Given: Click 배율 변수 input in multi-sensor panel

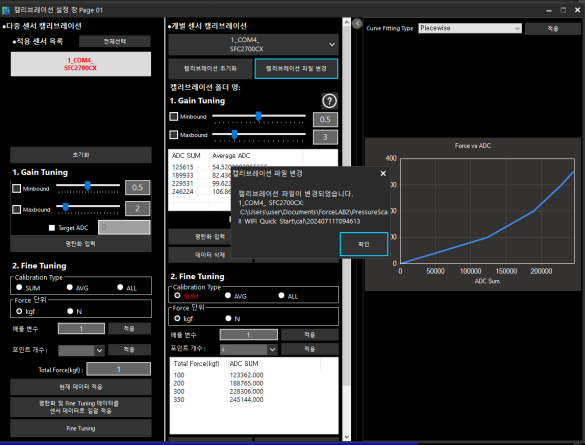Looking at the screenshot, I should coord(81,329).
